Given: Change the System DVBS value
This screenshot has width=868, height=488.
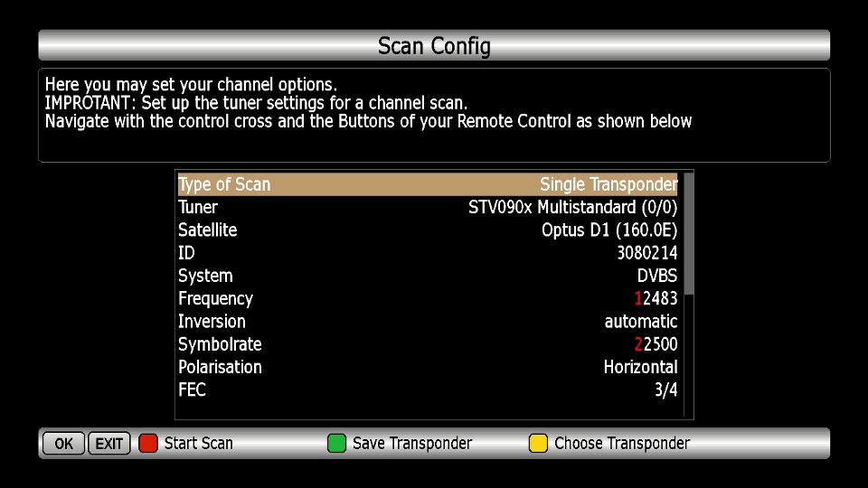Looking at the screenshot, I should 656,276.
